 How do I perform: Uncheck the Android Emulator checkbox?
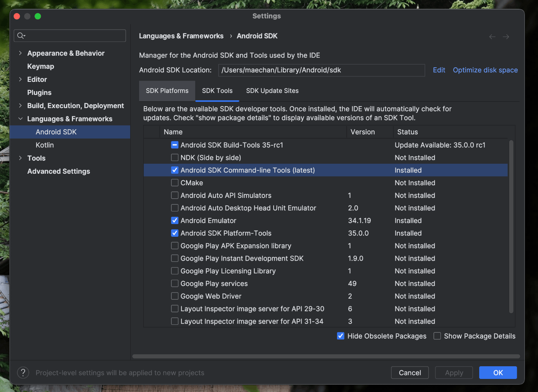coord(174,221)
